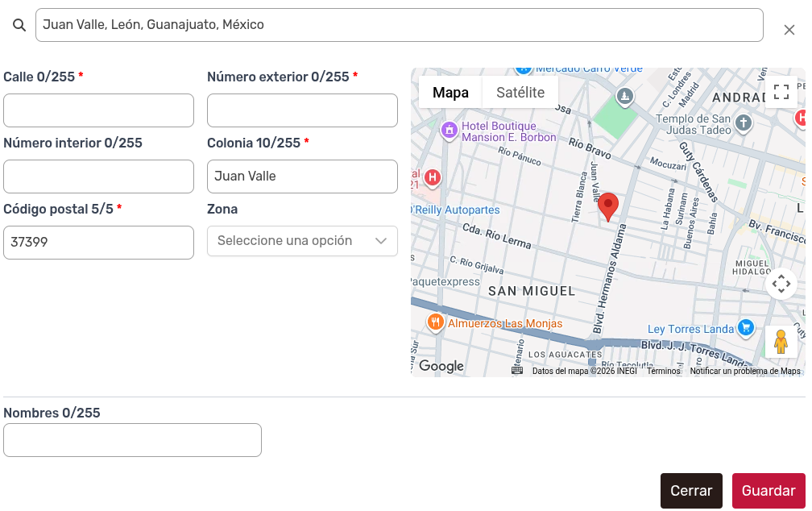Click the Blvd. Hermanos Aldama street label
812x511 pixels.
point(609,279)
